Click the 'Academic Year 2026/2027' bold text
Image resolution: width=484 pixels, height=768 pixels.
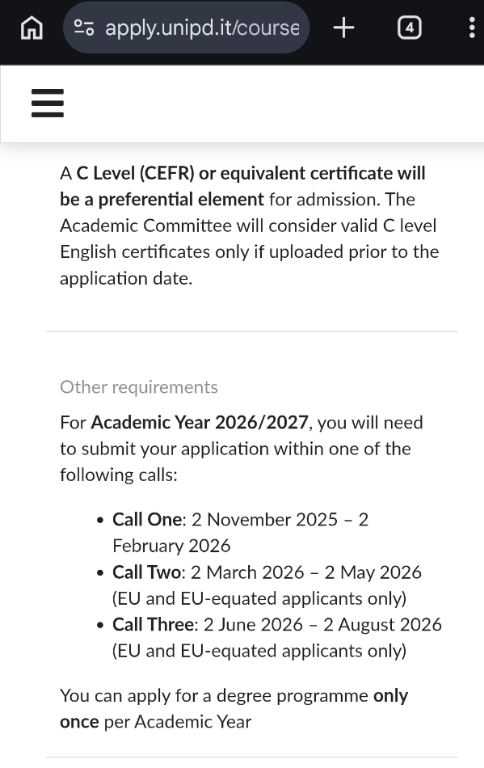199,422
